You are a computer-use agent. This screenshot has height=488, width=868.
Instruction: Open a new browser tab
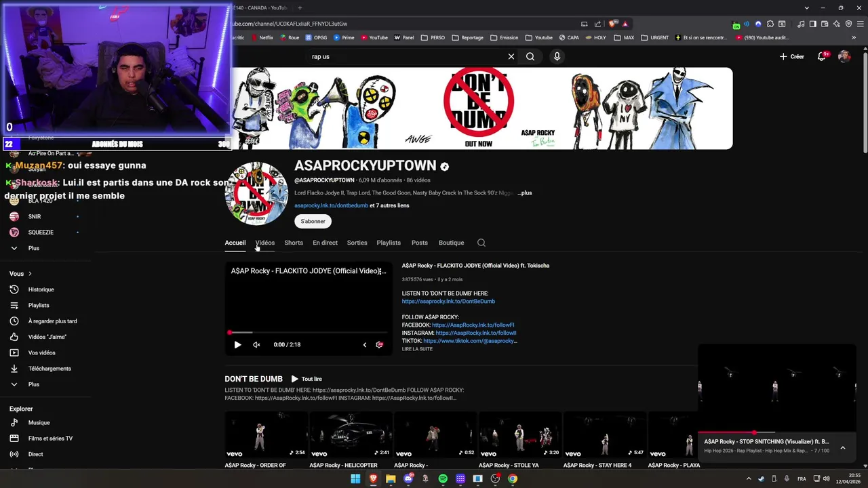point(300,7)
